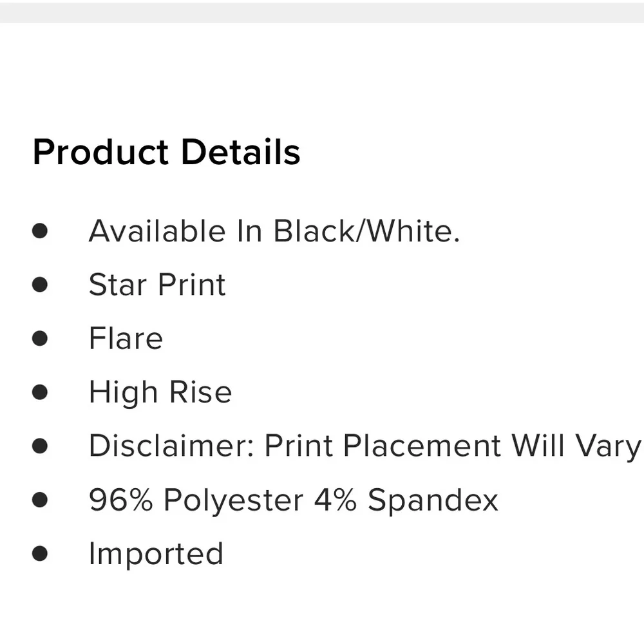Select the Imported detail text
The height and width of the screenshot is (644, 644).
[156, 554]
